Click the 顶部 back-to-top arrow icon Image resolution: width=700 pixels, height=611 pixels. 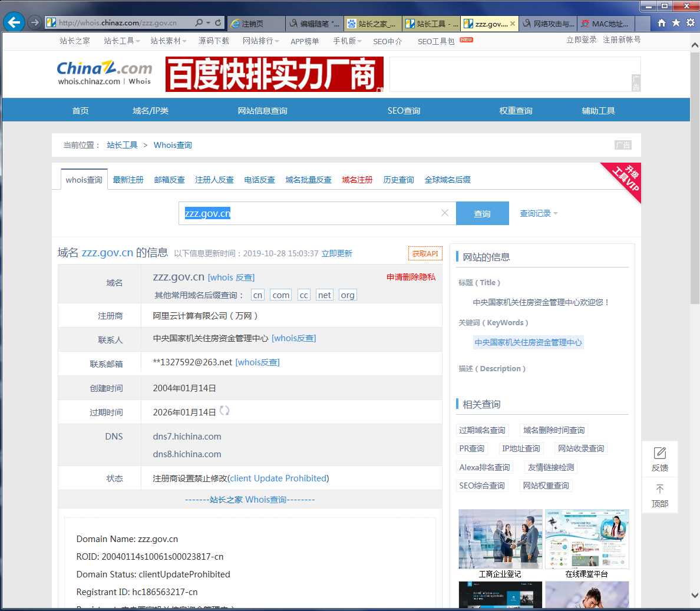(x=660, y=488)
